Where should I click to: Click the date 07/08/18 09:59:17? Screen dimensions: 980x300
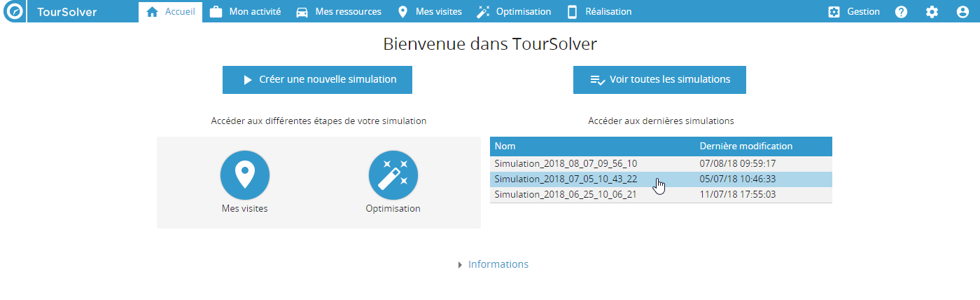pos(738,163)
